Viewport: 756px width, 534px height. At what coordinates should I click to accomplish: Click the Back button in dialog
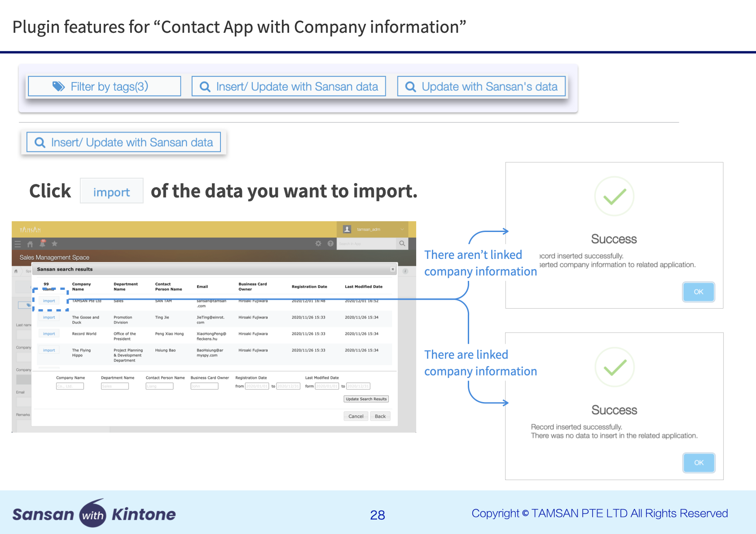click(380, 416)
